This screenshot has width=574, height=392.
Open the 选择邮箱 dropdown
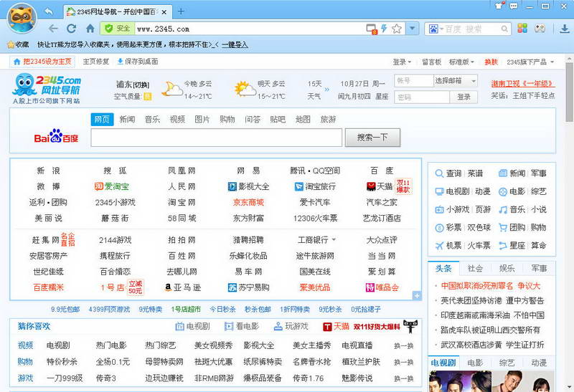(x=456, y=80)
